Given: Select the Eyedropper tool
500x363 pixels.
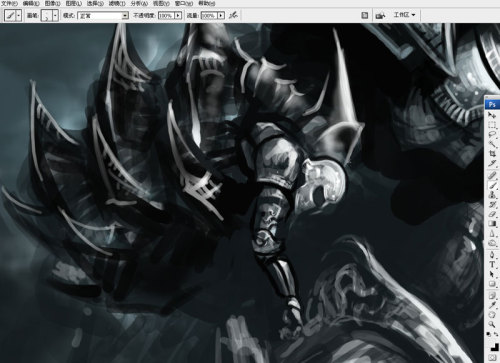Looking at the screenshot, I should [492, 305].
